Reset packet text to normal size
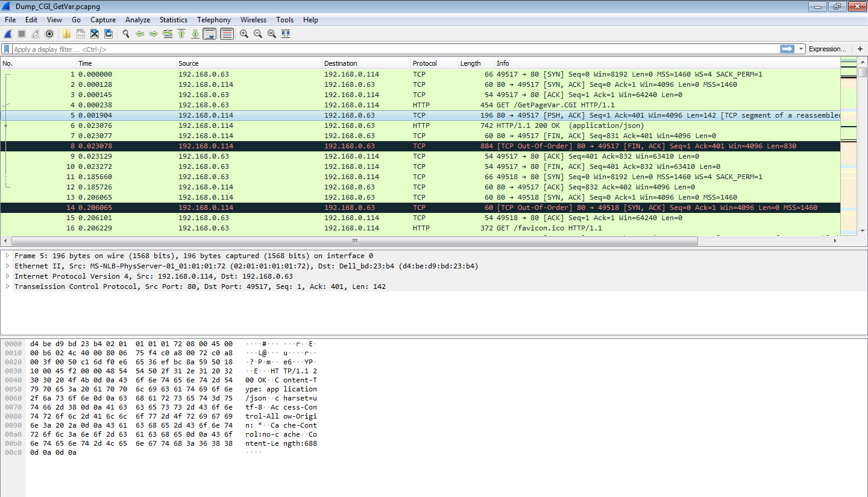Image resolution: width=868 pixels, height=497 pixels. click(272, 34)
